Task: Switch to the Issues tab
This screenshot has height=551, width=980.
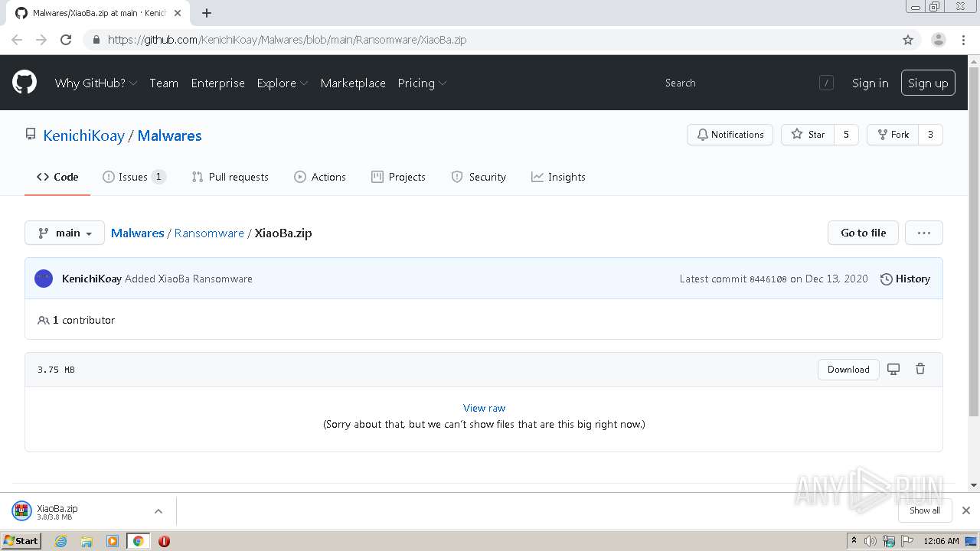Action: (x=134, y=177)
